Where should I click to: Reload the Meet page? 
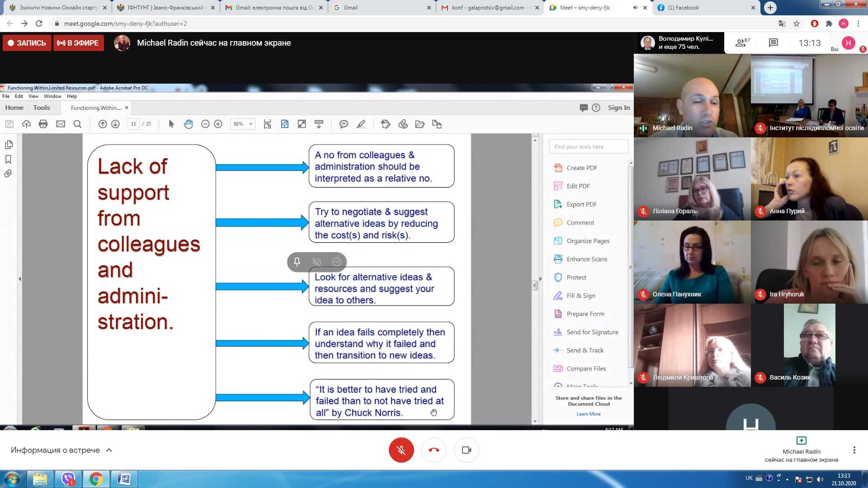[39, 23]
